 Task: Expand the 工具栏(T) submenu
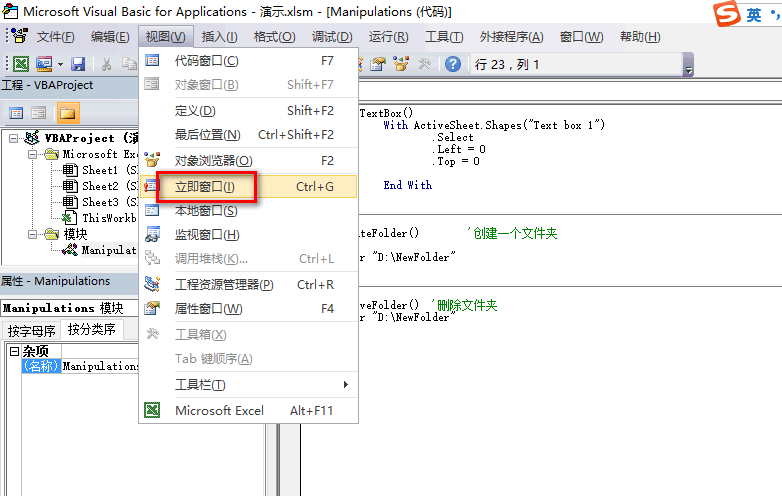(248, 385)
